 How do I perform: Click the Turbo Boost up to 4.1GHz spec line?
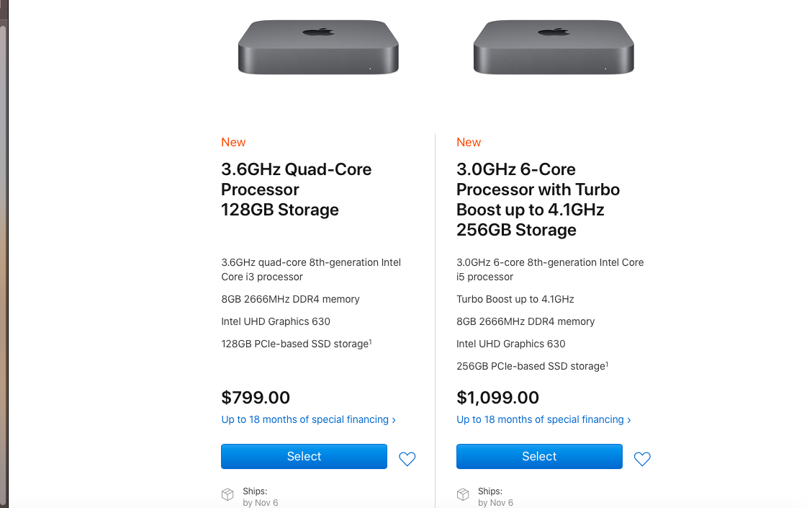click(515, 299)
